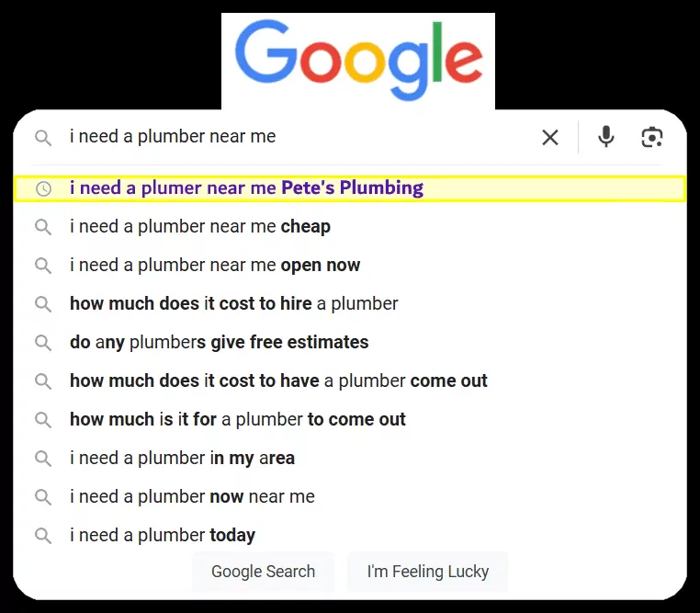This screenshot has width=700, height=613.
Task: Select the Pete's Plumbing history suggestion
Action: coord(246,188)
